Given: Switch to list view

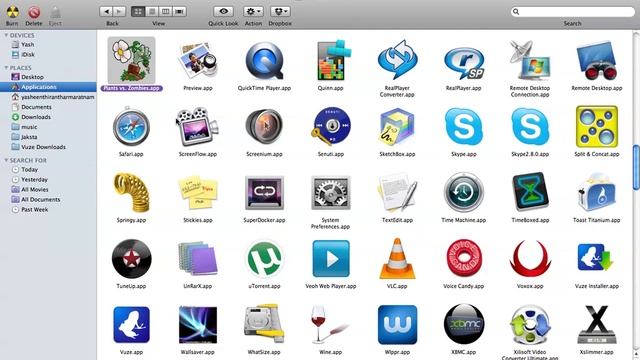Looking at the screenshot, I should [152, 11].
